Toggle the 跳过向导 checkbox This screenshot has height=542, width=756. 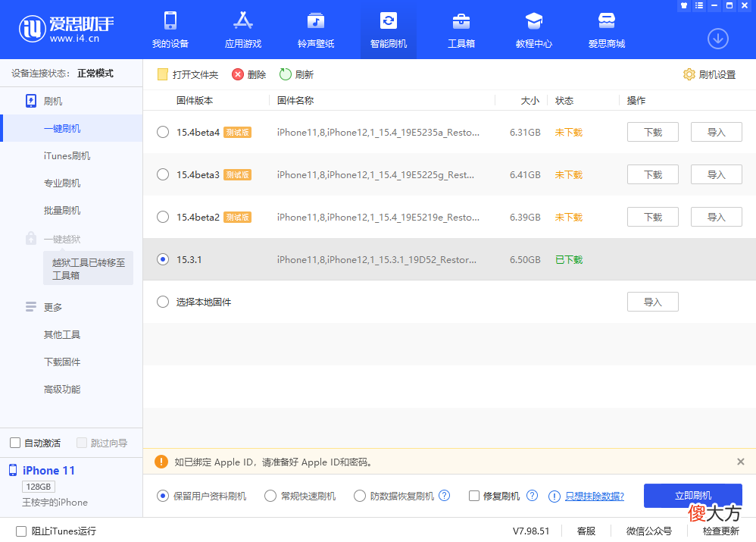tap(82, 443)
